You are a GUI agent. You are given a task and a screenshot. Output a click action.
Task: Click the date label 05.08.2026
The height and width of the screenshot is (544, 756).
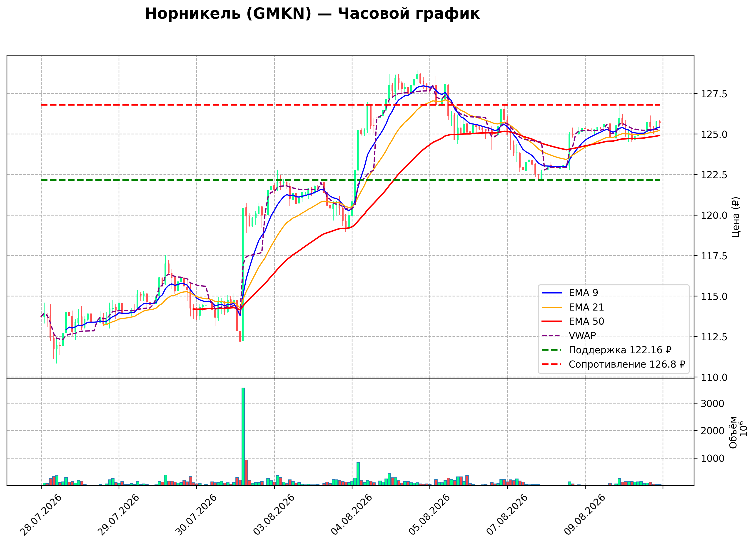coord(429,515)
